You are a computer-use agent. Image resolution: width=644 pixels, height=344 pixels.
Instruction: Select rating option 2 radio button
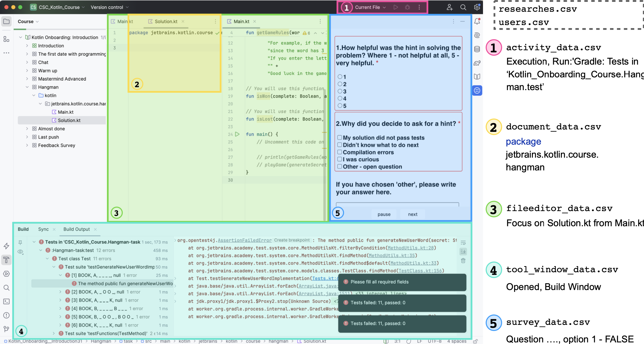point(340,84)
